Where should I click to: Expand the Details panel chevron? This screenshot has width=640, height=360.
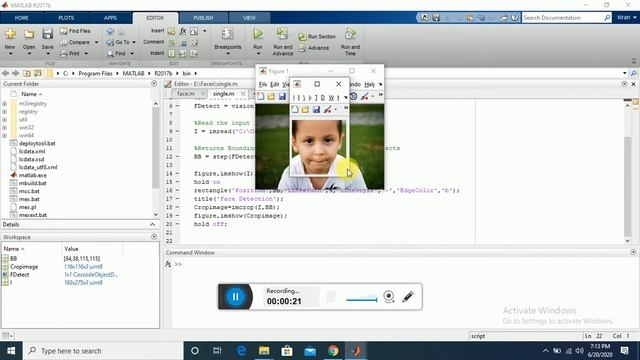[x=152, y=224]
